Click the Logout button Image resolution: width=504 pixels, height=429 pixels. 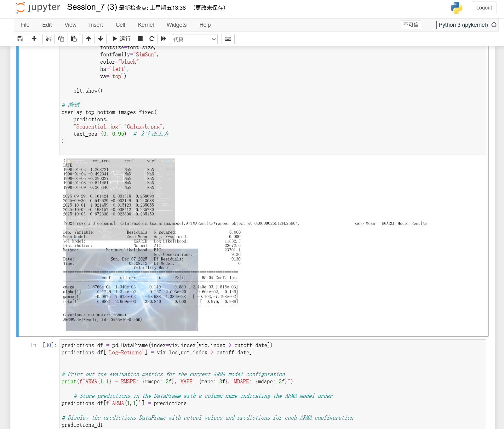coord(484,8)
